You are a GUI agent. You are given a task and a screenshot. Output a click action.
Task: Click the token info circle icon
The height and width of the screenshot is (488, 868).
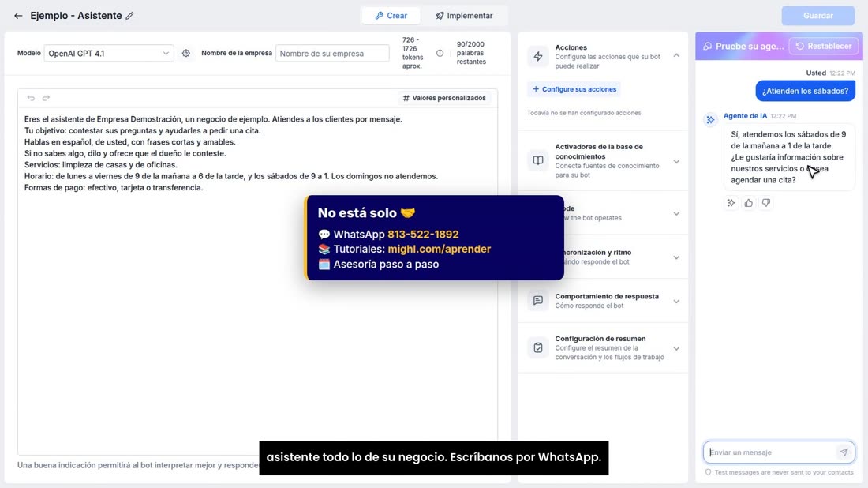pyautogui.click(x=440, y=53)
